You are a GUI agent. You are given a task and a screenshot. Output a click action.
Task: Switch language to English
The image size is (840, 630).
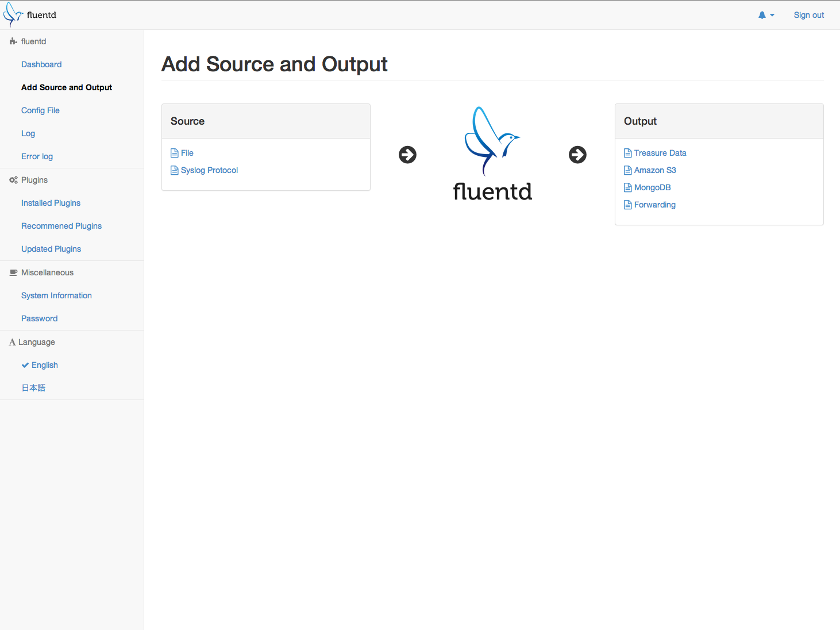tap(45, 365)
